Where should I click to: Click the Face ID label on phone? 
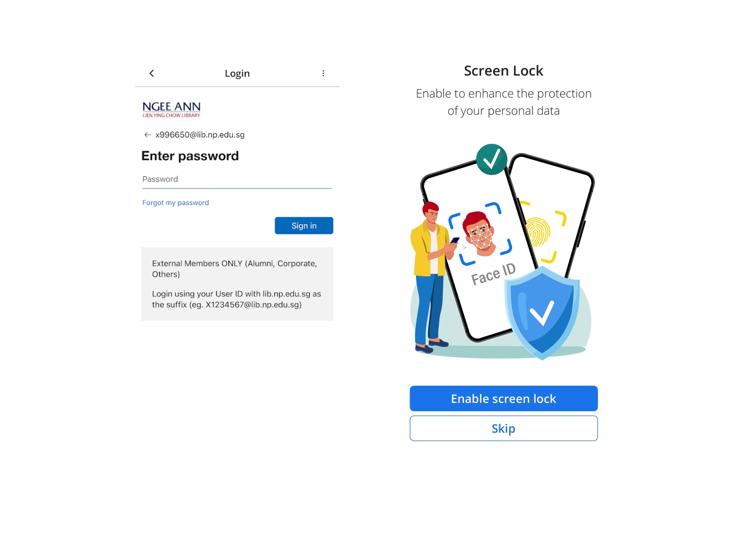(493, 274)
